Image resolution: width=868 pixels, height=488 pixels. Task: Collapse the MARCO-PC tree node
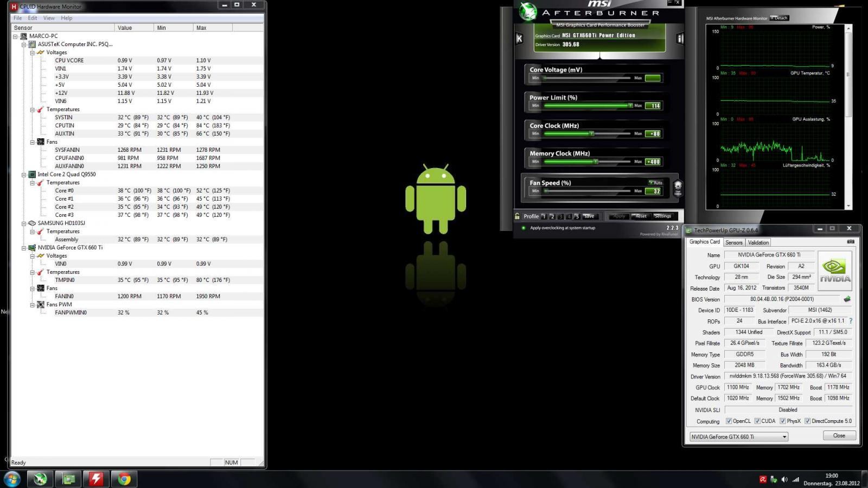15,36
